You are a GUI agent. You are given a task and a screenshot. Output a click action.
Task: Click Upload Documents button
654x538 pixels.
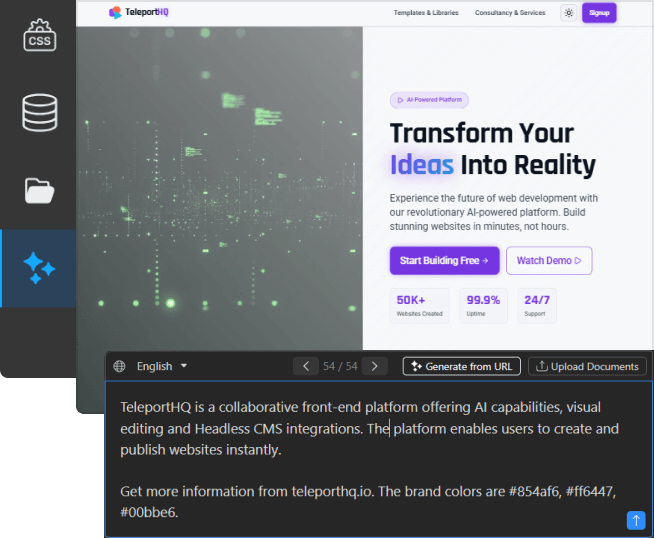pyautogui.click(x=587, y=366)
